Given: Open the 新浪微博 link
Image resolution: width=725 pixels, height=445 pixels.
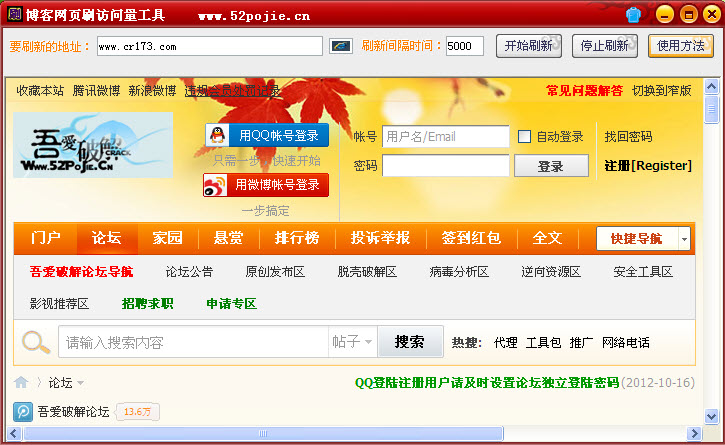Looking at the screenshot, I should pos(153,91).
